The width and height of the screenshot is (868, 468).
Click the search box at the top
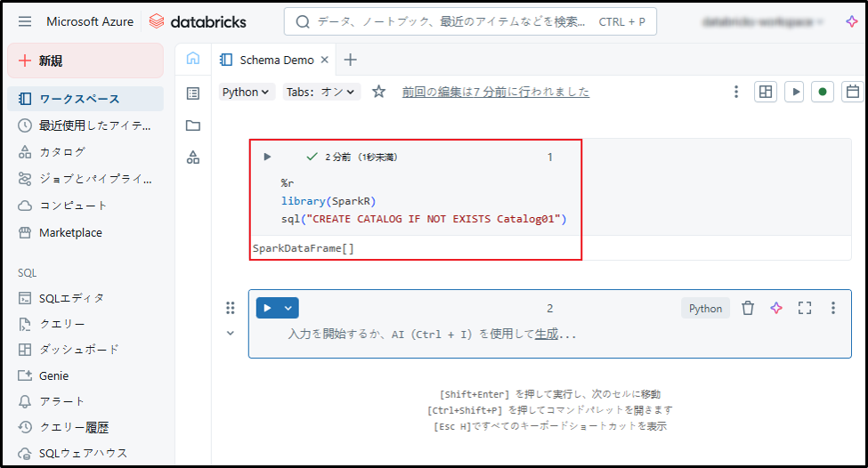pyautogui.click(x=470, y=21)
